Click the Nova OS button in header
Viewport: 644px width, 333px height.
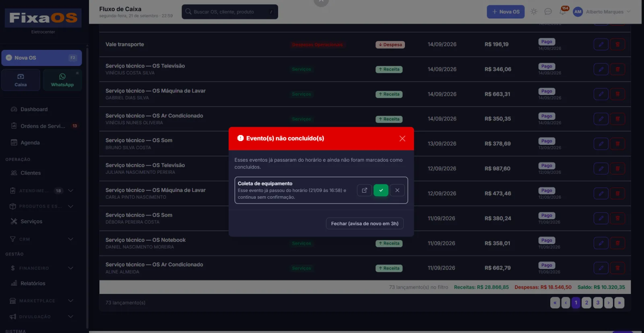506,12
